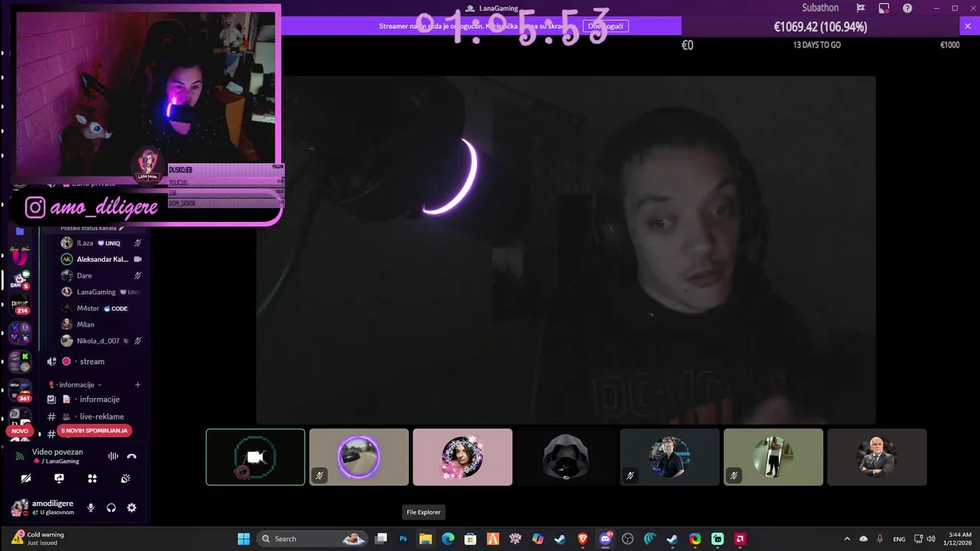Open server with 214 notifications badge

20,305
